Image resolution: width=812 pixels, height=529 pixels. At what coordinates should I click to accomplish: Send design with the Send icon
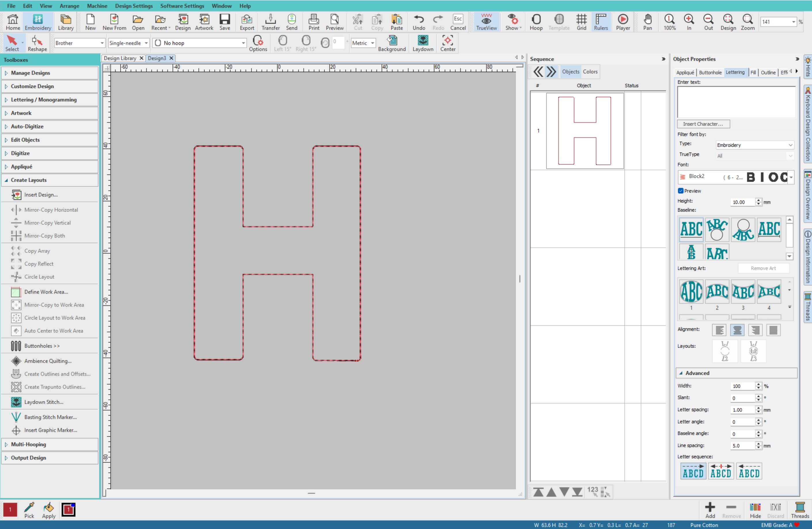pyautogui.click(x=291, y=22)
